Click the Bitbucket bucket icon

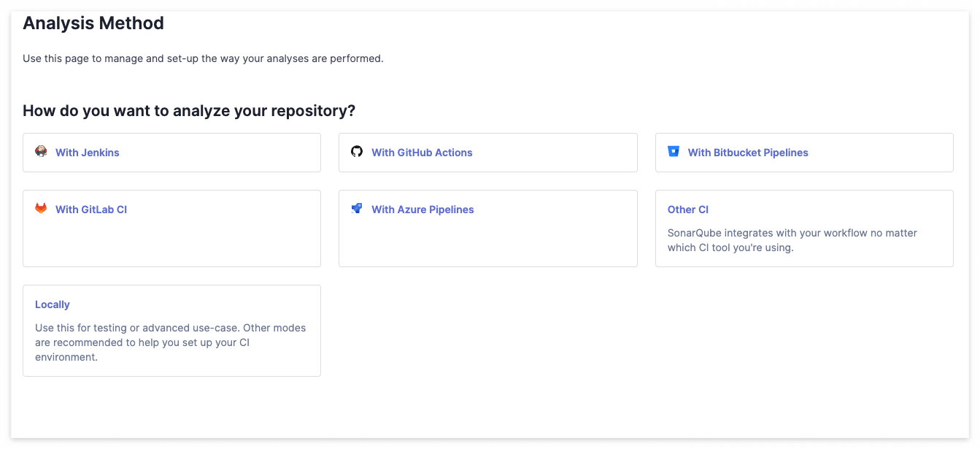[x=674, y=152]
